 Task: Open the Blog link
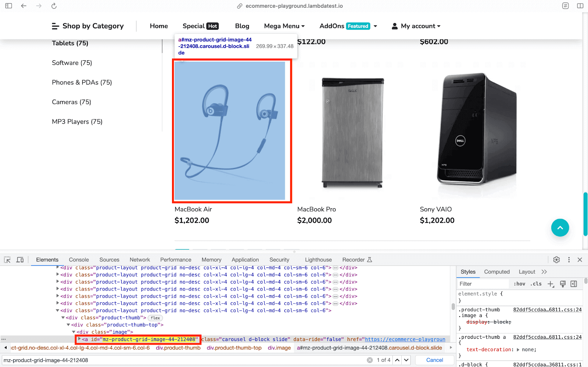click(242, 26)
